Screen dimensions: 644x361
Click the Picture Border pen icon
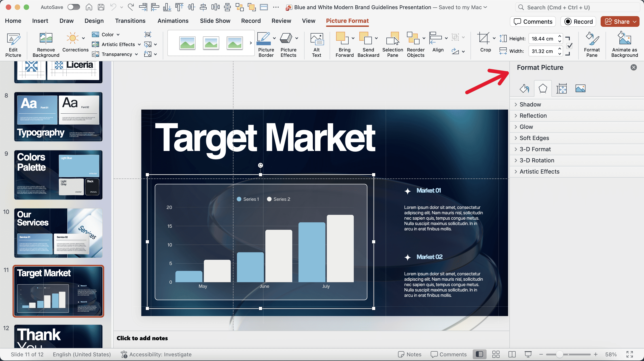263,38
